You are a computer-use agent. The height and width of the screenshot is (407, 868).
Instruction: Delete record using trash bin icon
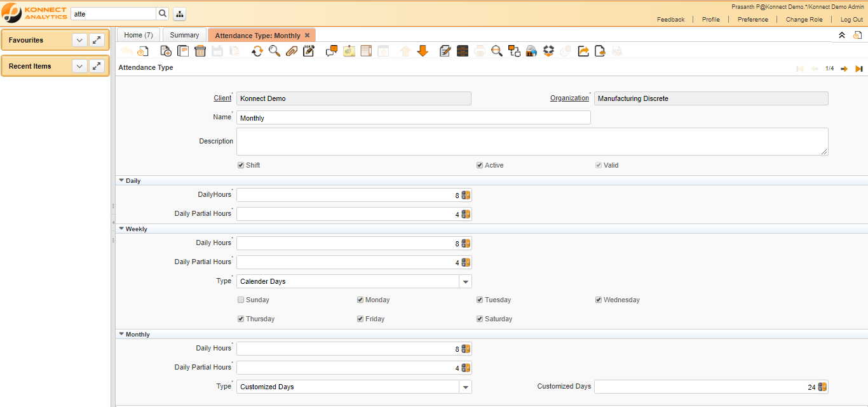tap(200, 51)
